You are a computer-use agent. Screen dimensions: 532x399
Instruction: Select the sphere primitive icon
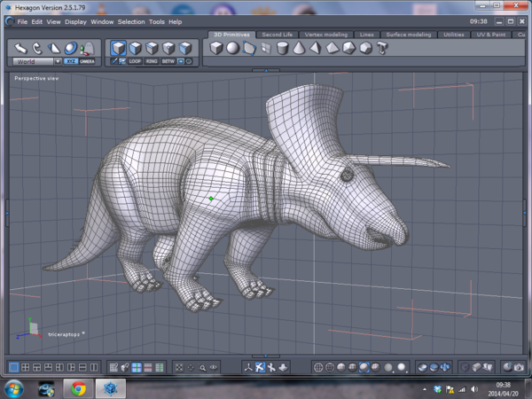232,48
